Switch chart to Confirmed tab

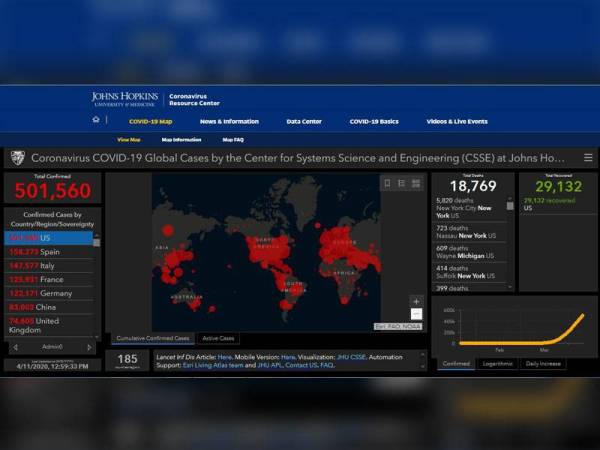point(456,364)
